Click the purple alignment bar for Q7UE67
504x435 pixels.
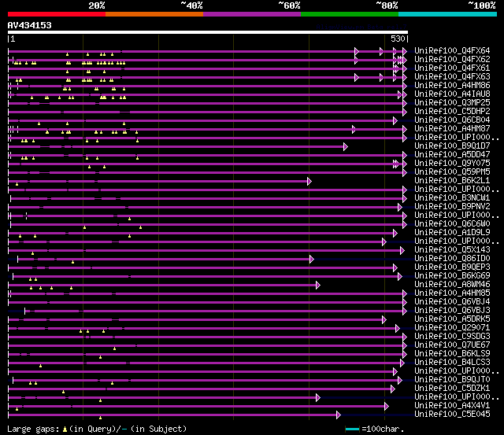[206, 346]
